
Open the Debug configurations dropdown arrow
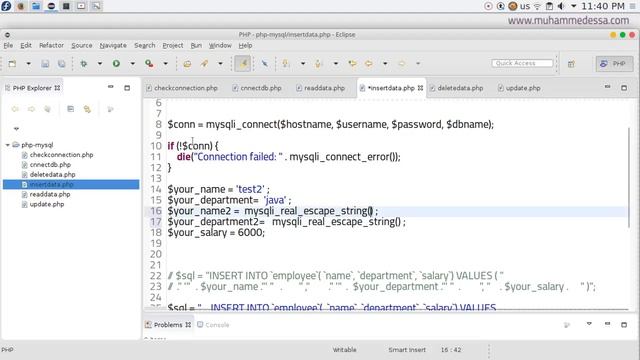[100, 64]
